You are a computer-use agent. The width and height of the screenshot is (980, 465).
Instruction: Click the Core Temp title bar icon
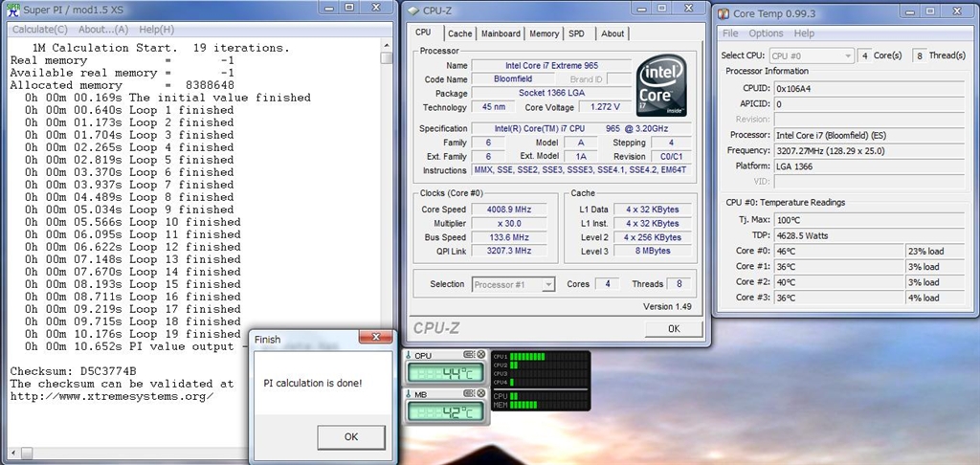click(x=724, y=11)
